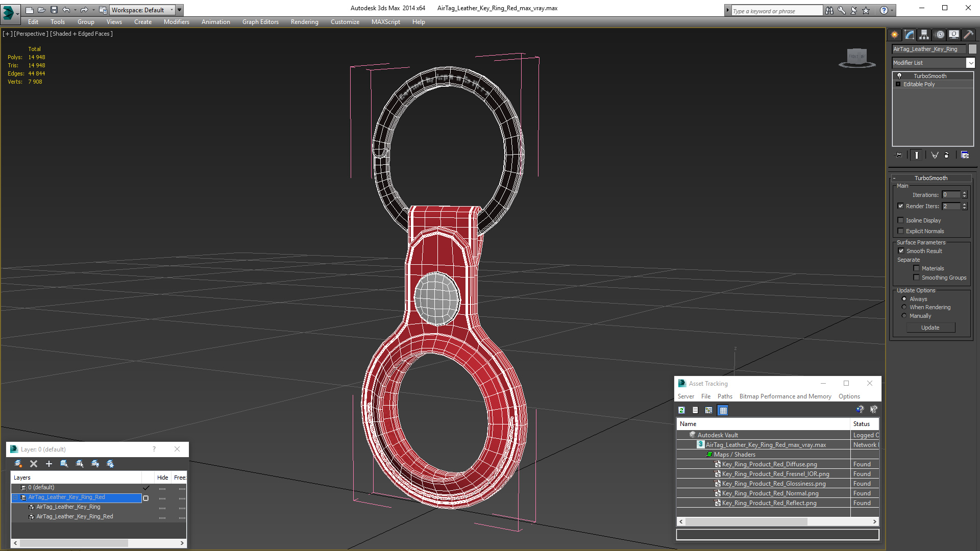The width and height of the screenshot is (980, 551).
Task: Click Shaded + Edged Faces viewport label
Action: pos(81,34)
